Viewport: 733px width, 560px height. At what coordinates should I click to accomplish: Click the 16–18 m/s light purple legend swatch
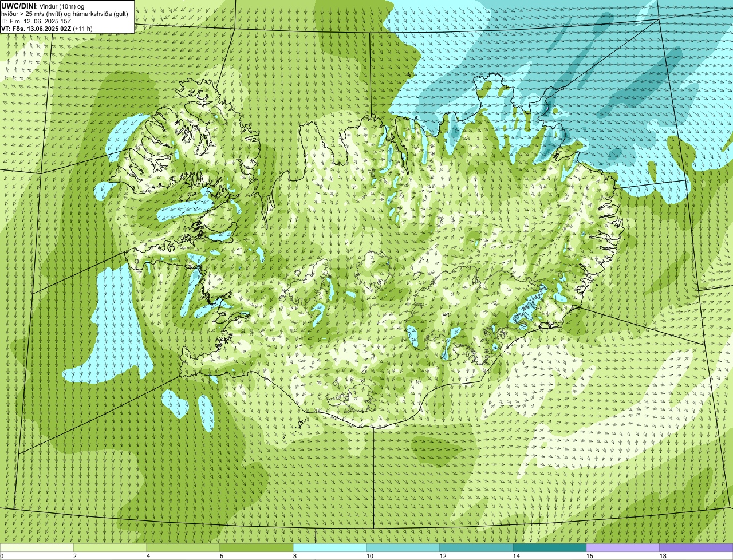coord(623,548)
